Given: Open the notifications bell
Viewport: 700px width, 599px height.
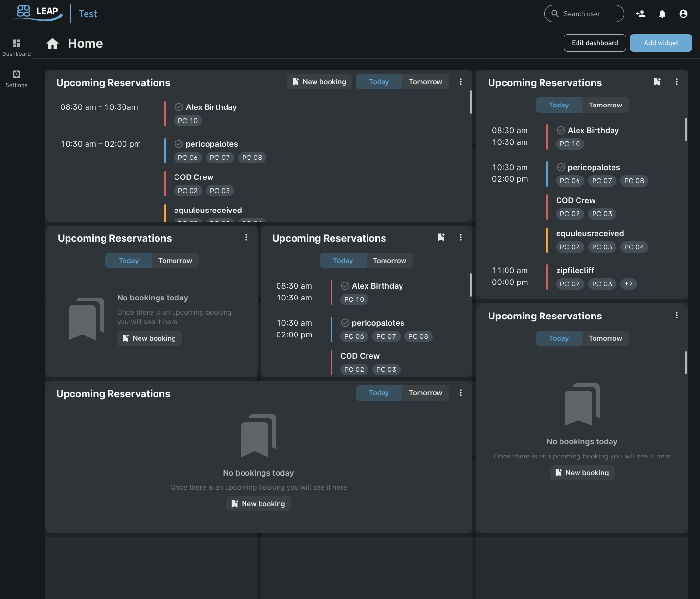Looking at the screenshot, I should coord(662,14).
